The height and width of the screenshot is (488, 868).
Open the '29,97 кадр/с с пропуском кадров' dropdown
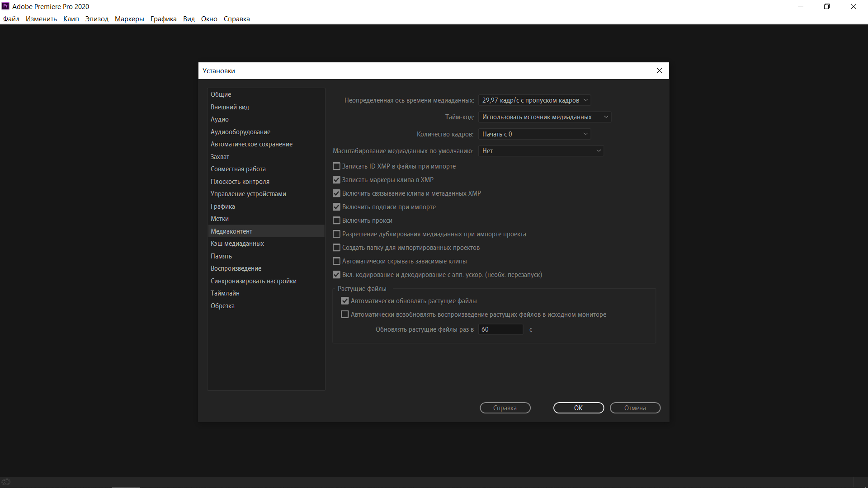[534, 100]
